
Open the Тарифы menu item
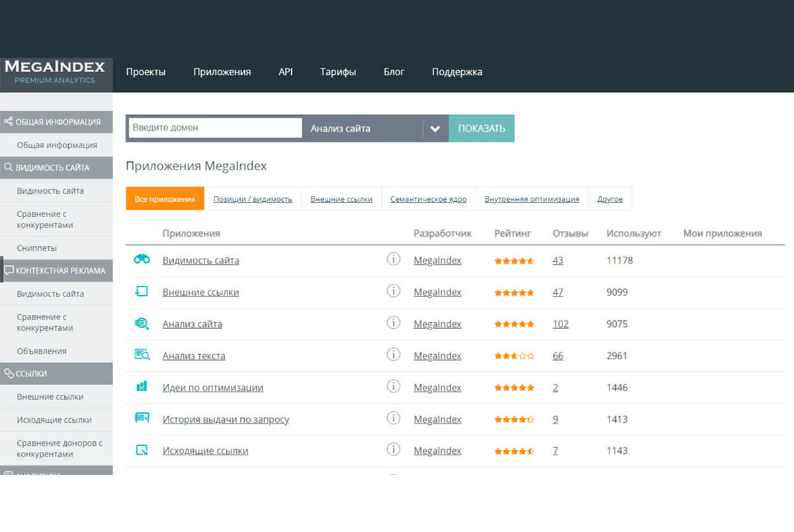[338, 71]
